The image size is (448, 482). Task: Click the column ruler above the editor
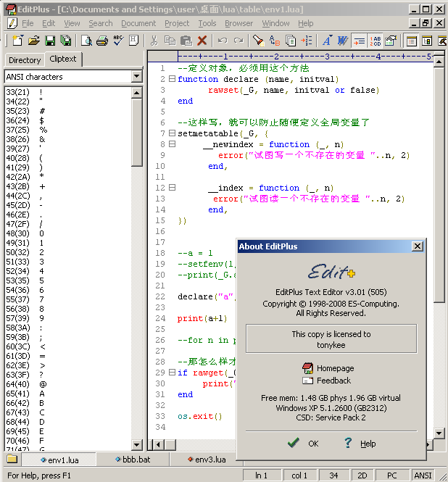tap(306, 57)
